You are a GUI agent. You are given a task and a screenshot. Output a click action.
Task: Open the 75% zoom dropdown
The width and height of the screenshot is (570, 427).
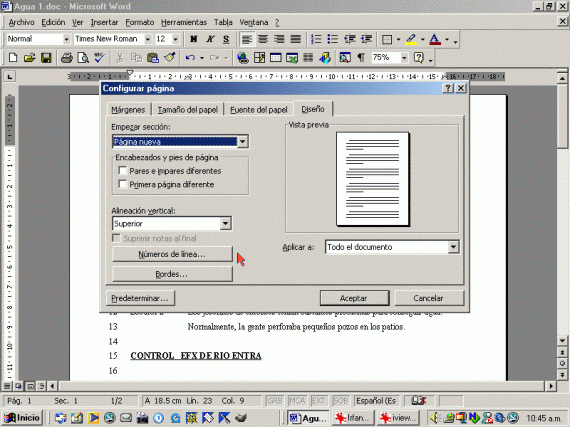pyautogui.click(x=404, y=58)
